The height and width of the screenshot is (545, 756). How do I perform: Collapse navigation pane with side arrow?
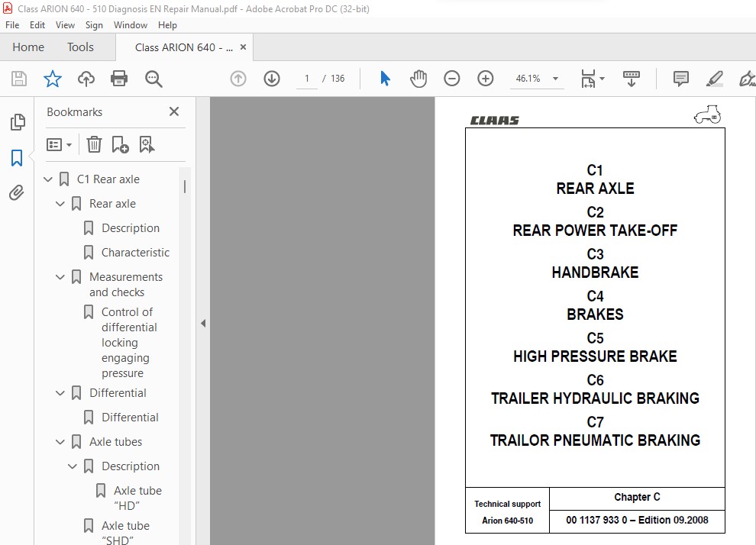click(203, 324)
